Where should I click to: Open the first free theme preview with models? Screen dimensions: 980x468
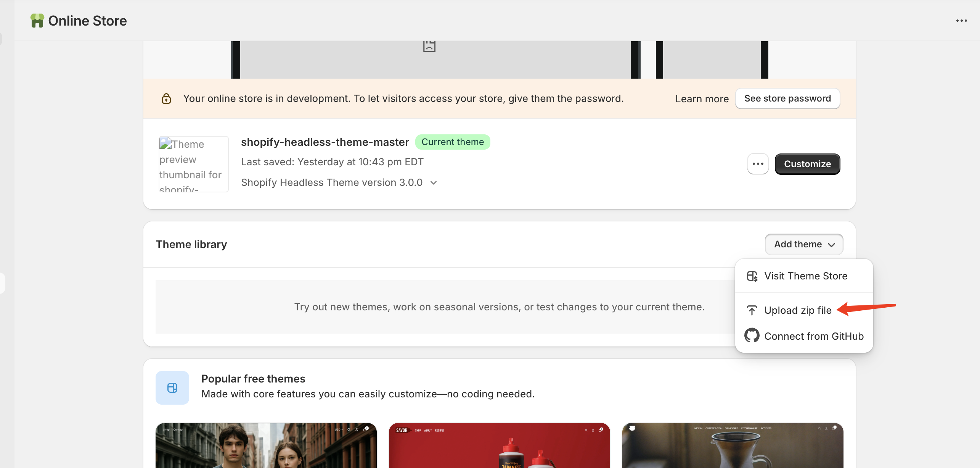tap(266, 445)
